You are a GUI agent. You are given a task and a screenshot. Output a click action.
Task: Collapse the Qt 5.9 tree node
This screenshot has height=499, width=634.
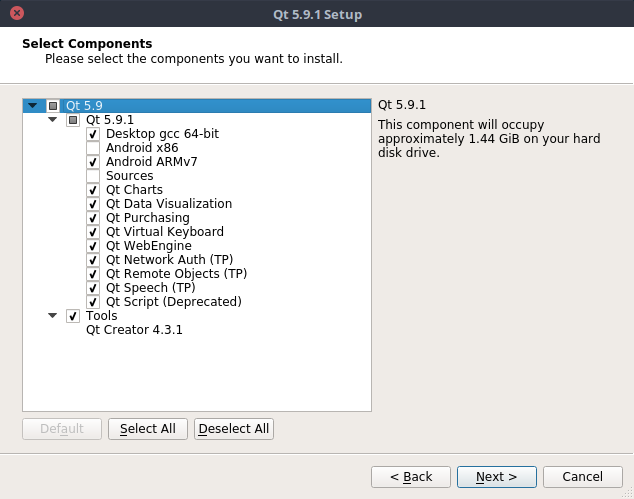click(x=33, y=106)
